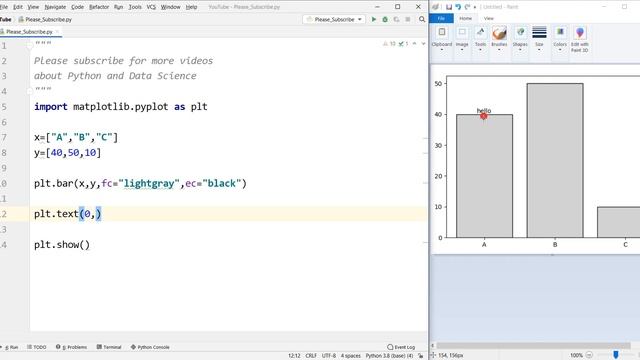Image resolution: width=640 pixels, height=360 pixels.
Task: Click the 4 spaces indent setting
Action: [351, 356]
